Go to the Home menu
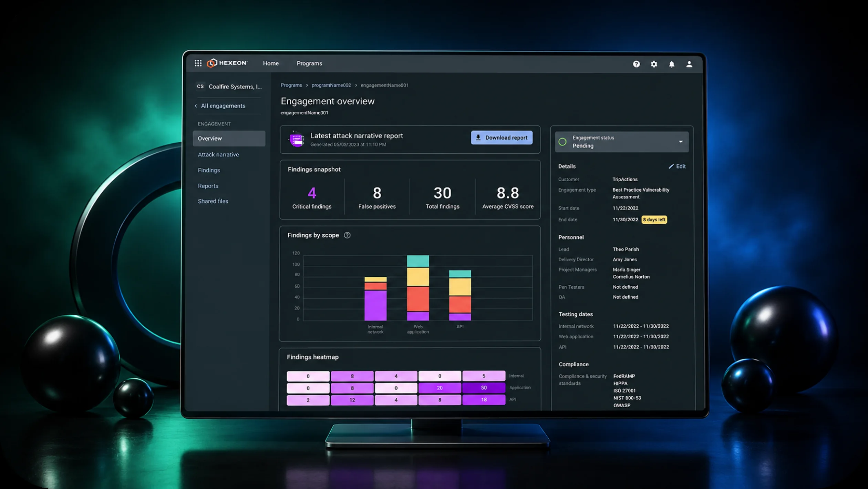Screen dimensions: 868x489 point(271,63)
